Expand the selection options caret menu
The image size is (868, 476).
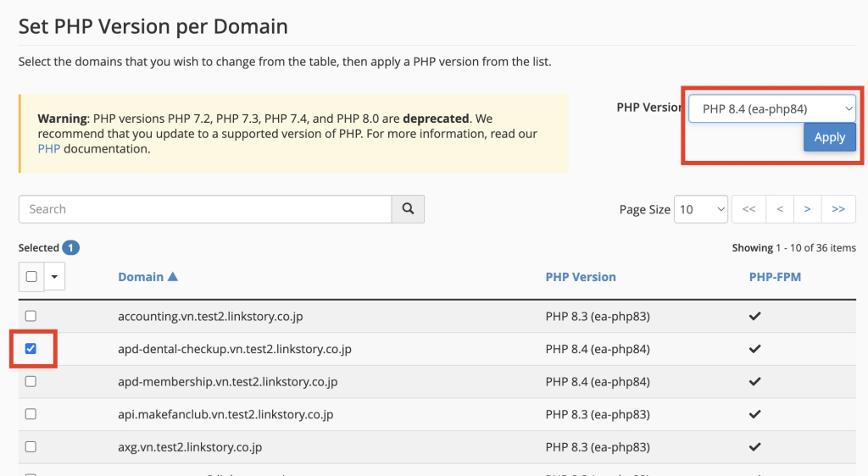pos(55,276)
